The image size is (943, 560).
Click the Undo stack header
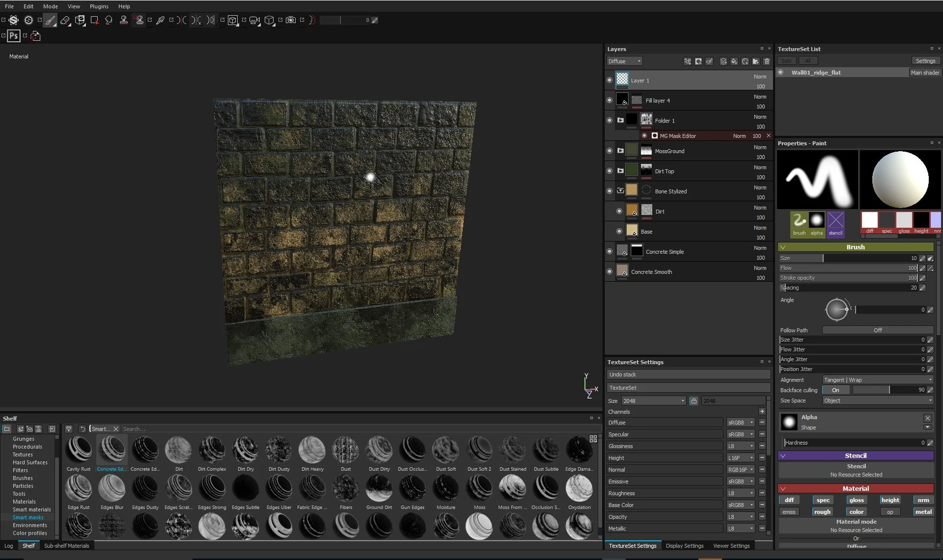(x=688, y=374)
